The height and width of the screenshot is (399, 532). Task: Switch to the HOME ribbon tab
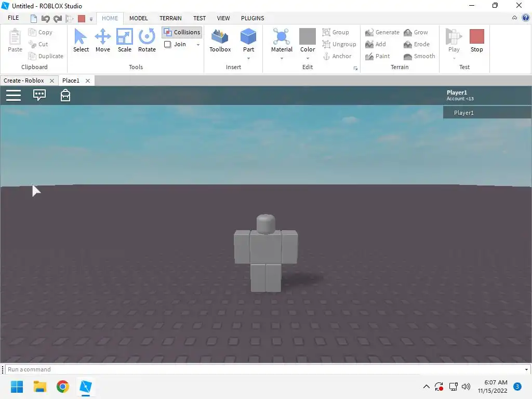point(110,18)
